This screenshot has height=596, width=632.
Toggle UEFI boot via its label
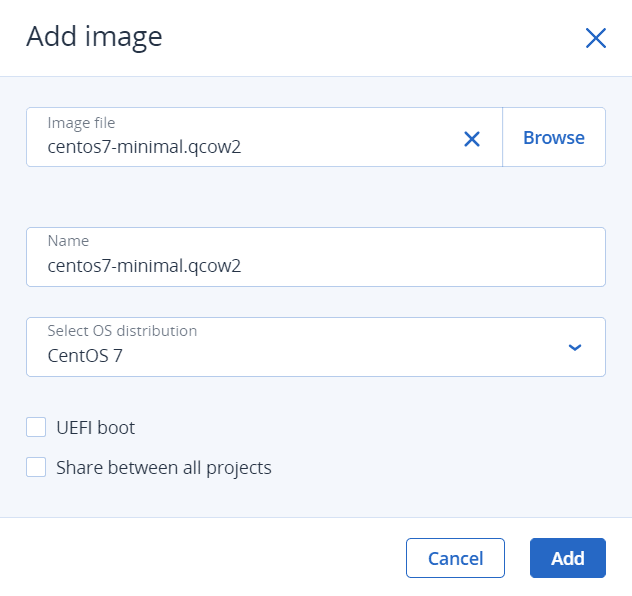coord(96,428)
